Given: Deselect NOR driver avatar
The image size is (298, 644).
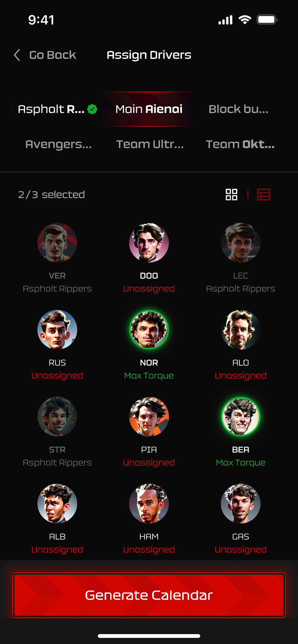Looking at the screenshot, I should (x=149, y=330).
